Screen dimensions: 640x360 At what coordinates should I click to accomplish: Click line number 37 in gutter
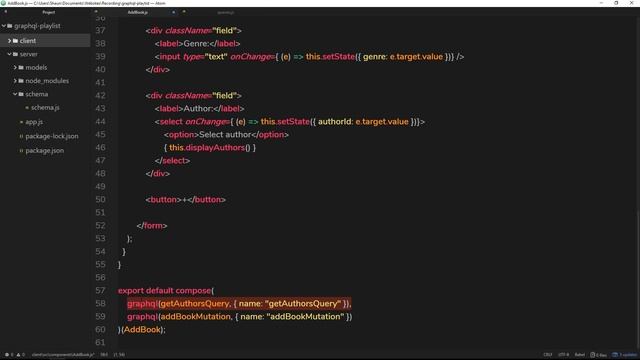100,31
